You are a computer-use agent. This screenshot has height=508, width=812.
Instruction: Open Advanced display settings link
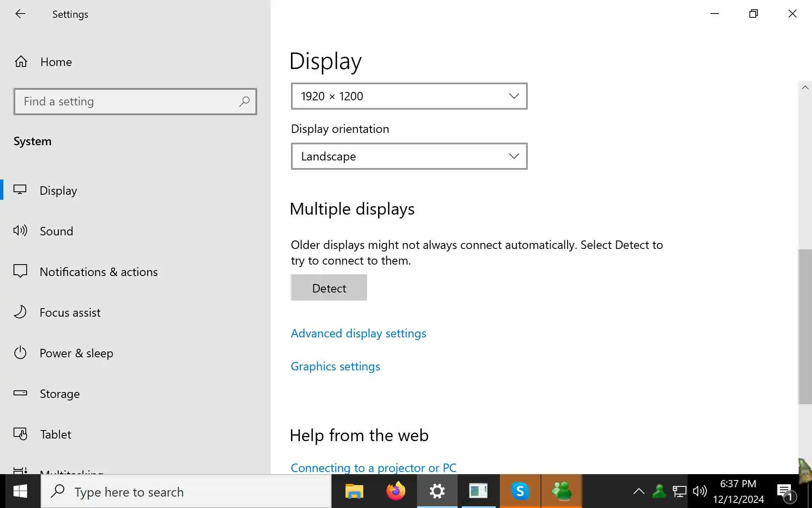(x=358, y=334)
